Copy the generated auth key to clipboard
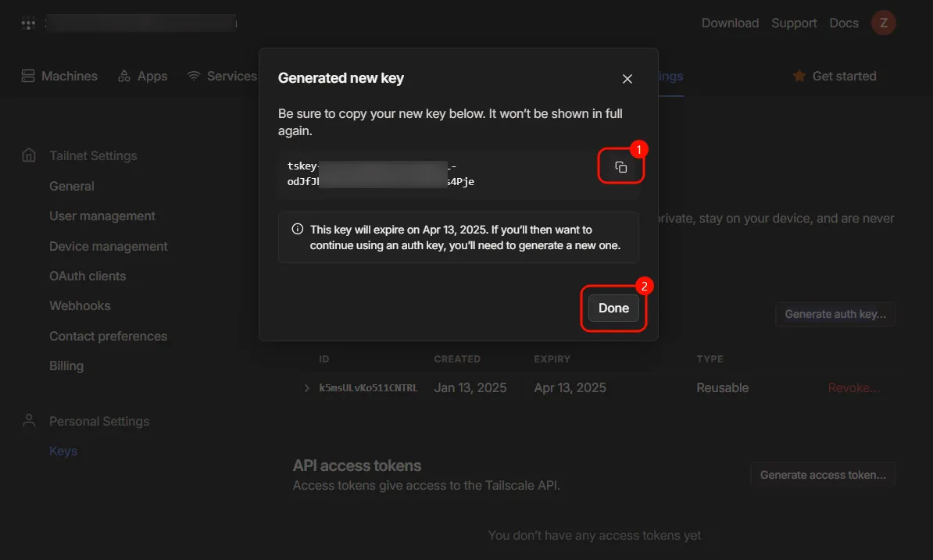Image resolution: width=933 pixels, height=560 pixels. click(x=620, y=167)
